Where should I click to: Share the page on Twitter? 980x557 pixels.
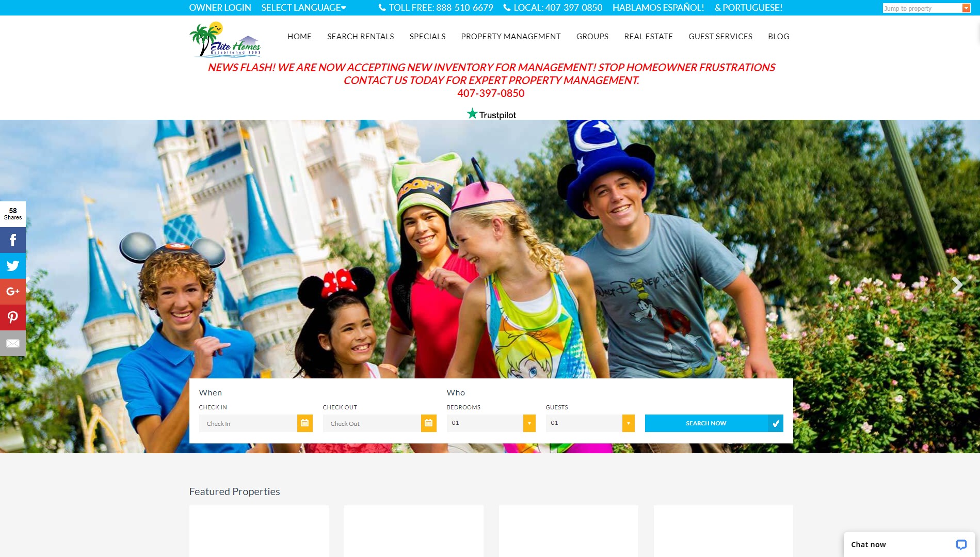tap(13, 265)
